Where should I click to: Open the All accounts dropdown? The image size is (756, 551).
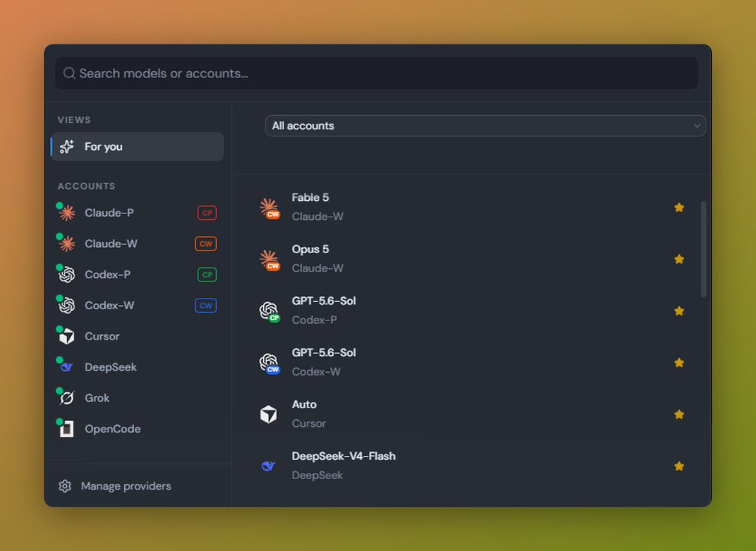click(x=485, y=125)
